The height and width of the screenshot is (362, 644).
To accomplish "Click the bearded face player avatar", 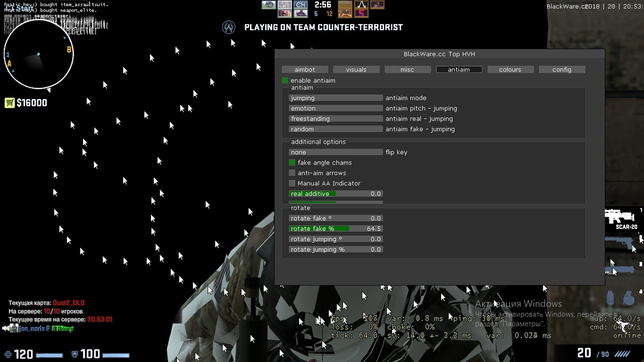I will (x=285, y=14).
